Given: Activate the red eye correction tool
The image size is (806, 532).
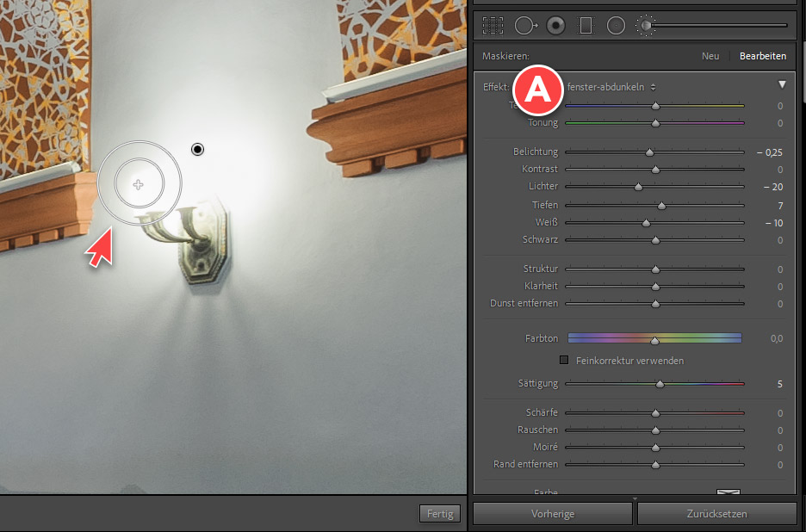Looking at the screenshot, I should pos(555,26).
